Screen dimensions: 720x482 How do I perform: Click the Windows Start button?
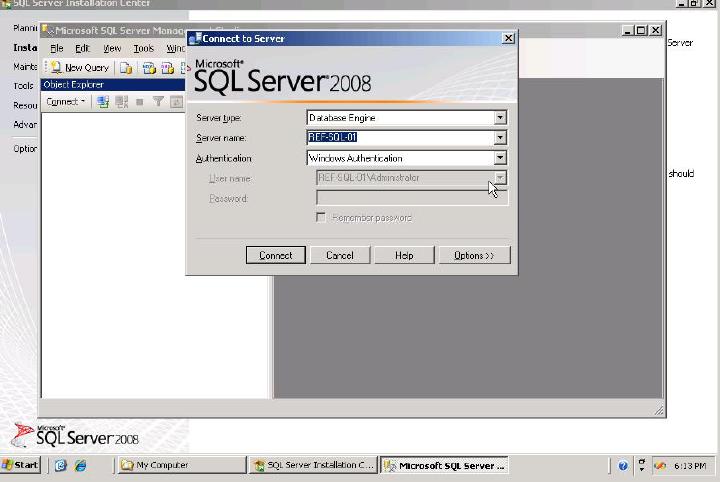(21, 465)
